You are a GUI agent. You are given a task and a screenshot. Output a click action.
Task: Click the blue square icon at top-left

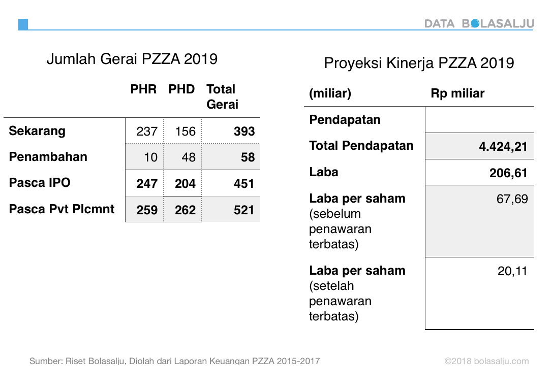tap(23, 24)
